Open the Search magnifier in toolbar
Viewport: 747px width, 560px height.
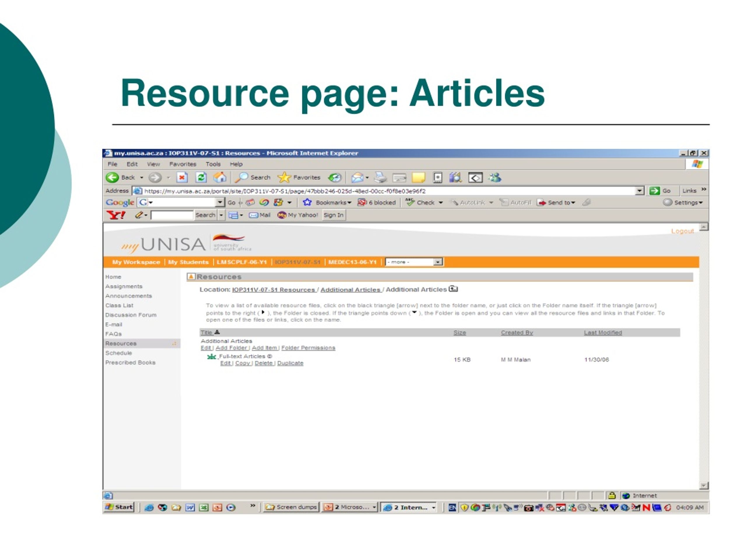coord(253,177)
